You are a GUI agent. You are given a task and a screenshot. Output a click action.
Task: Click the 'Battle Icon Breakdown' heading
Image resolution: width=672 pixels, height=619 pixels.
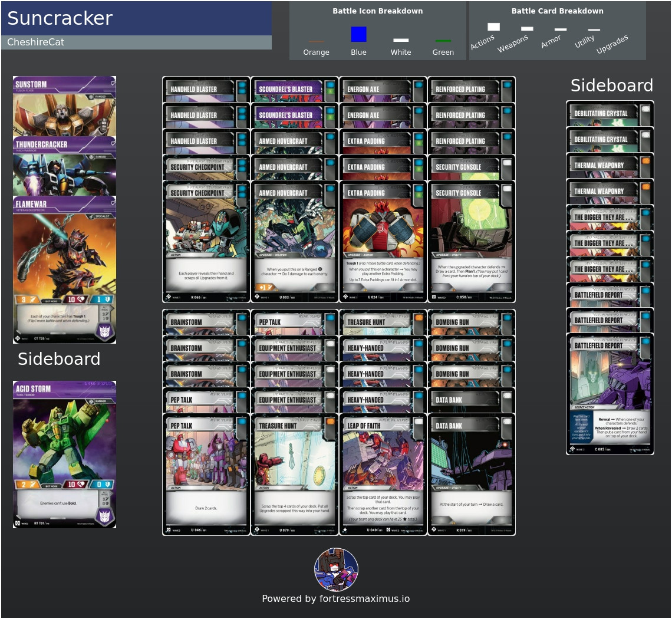tap(378, 11)
